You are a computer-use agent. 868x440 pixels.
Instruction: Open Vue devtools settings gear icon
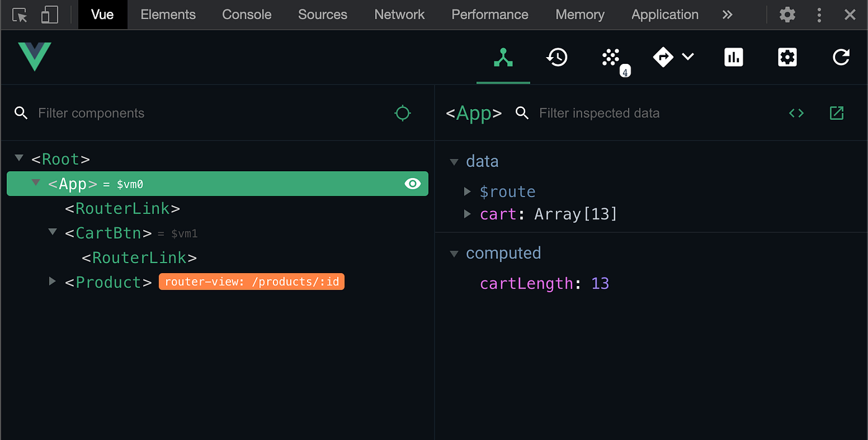(x=787, y=58)
